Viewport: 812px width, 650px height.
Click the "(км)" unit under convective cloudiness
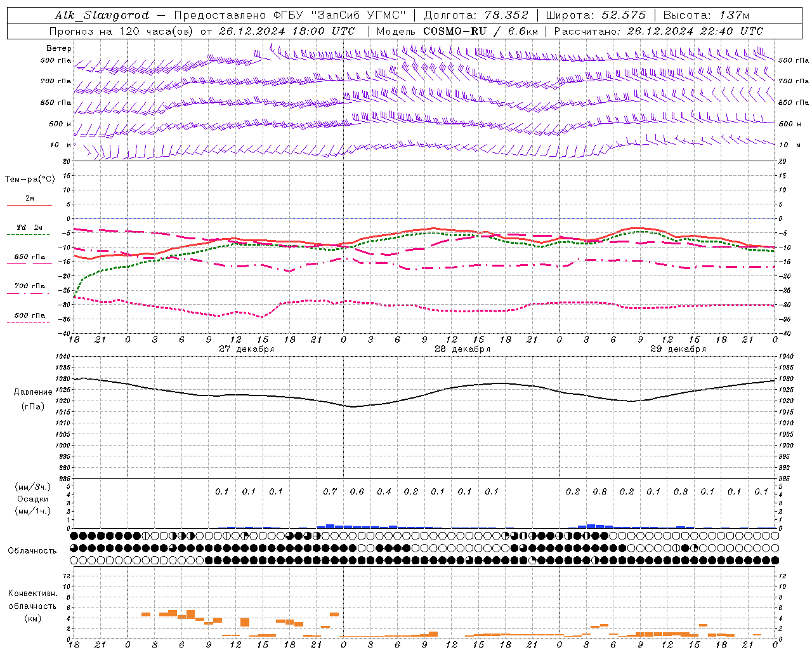tap(33, 618)
